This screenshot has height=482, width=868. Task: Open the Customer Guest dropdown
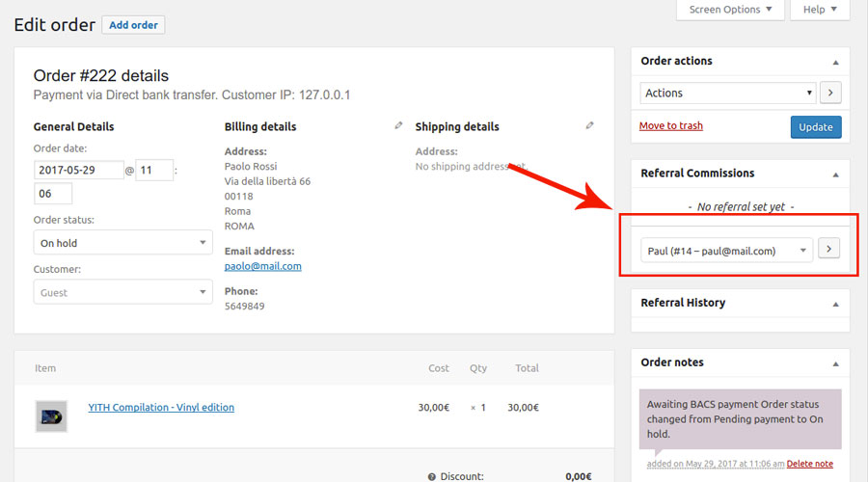(123, 292)
